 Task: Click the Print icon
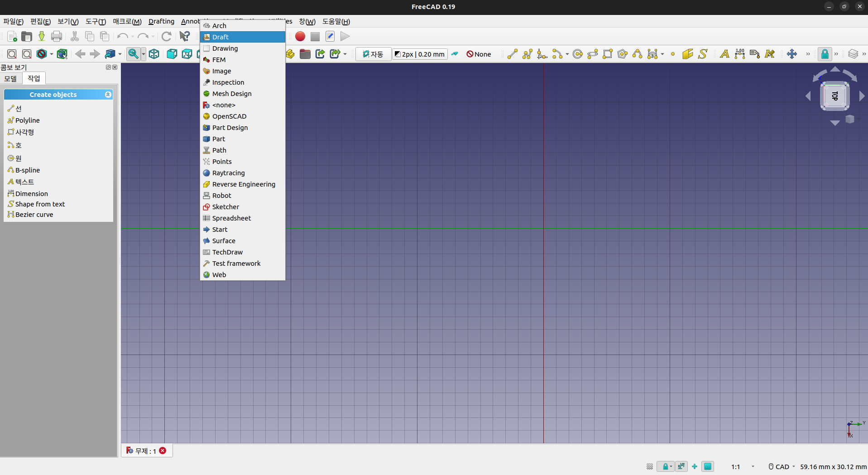57,37
